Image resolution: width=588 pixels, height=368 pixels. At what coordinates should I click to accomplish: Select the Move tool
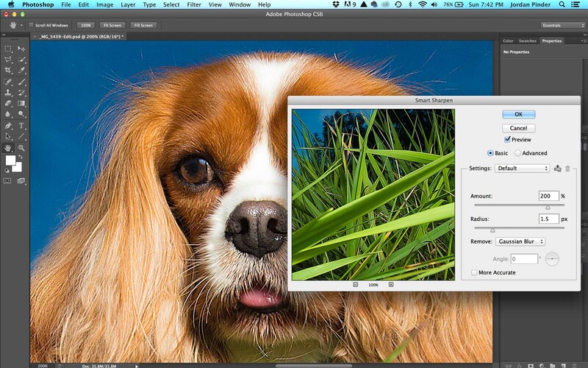[x=21, y=49]
